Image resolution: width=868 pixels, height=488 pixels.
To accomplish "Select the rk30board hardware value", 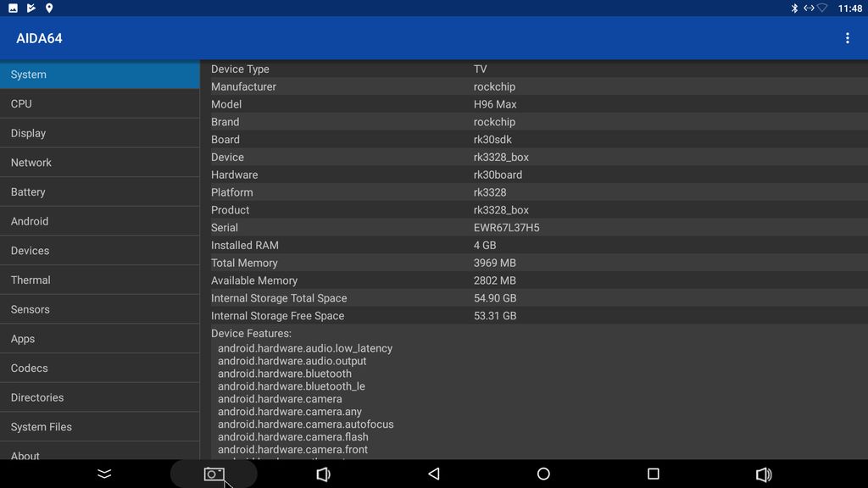I will point(498,175).
